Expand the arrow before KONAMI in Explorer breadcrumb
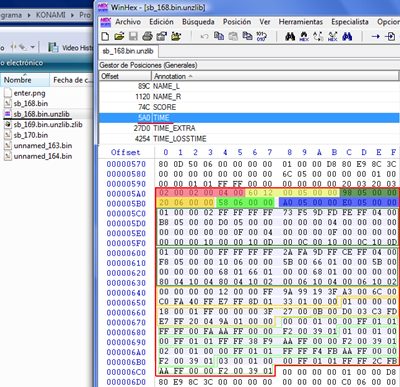Viewport: 400px width, 387px height. 29,15
